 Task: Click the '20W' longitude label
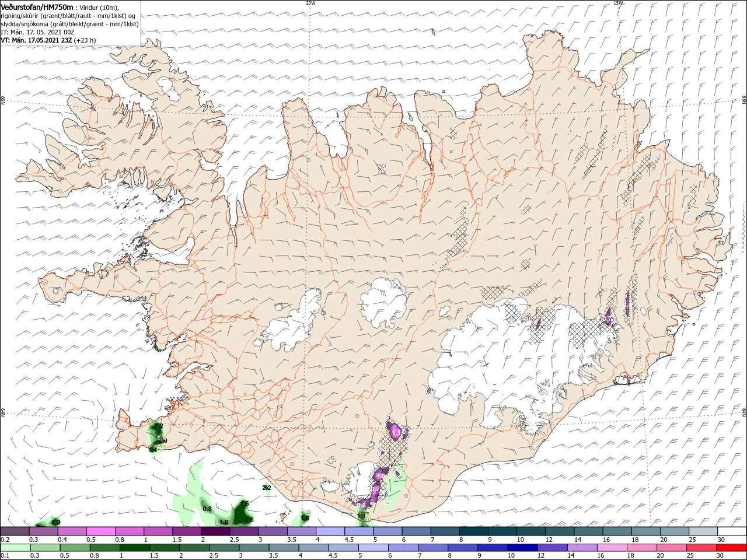coord(310,3)
